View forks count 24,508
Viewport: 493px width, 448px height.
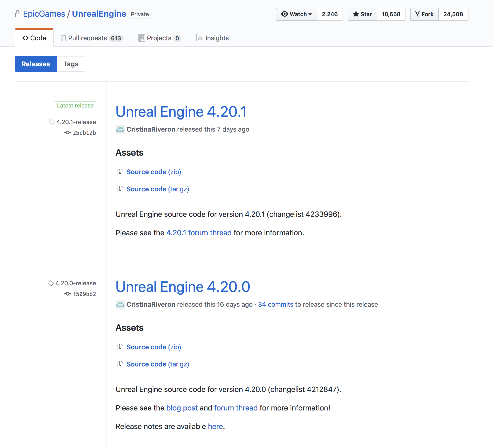click(453, 14)
